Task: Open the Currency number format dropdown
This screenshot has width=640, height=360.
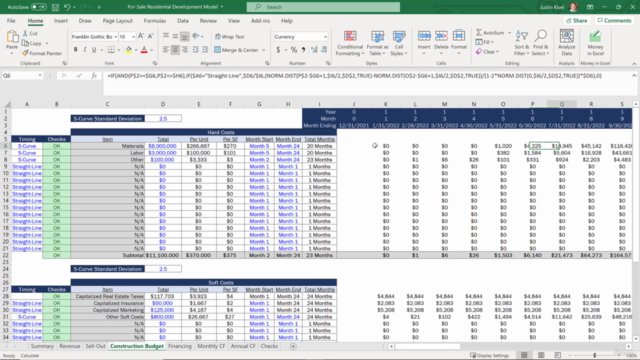Action: [x=325, y=37]
